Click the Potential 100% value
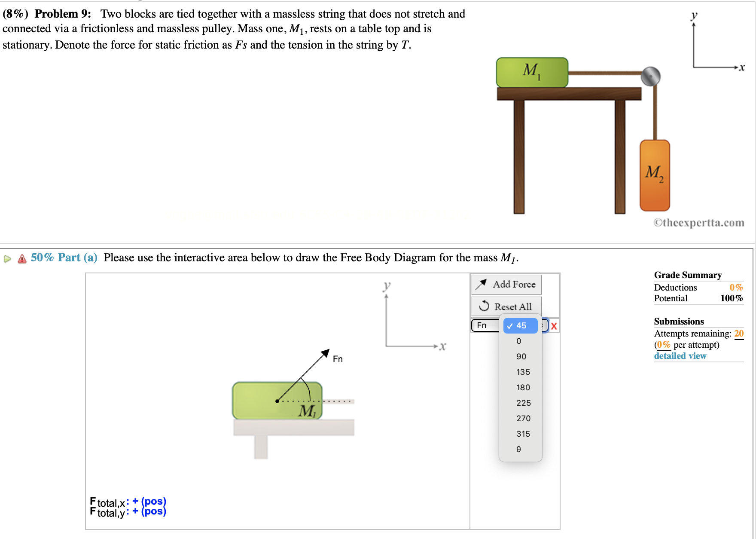The image size is (756, 539). 732,298
